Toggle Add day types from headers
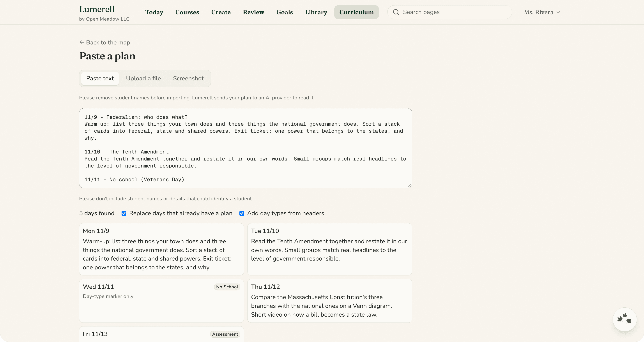The width and height of the screenshot is (644, 342). 241,213
